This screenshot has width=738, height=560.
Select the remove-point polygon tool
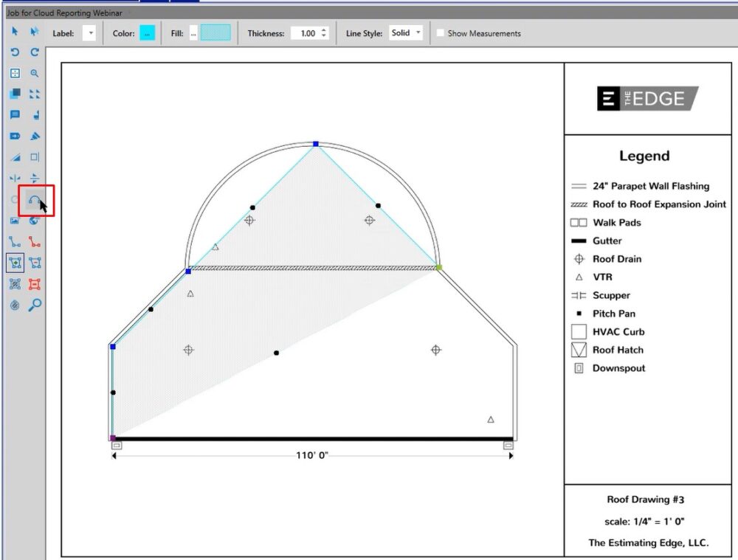tap(33, 263)
